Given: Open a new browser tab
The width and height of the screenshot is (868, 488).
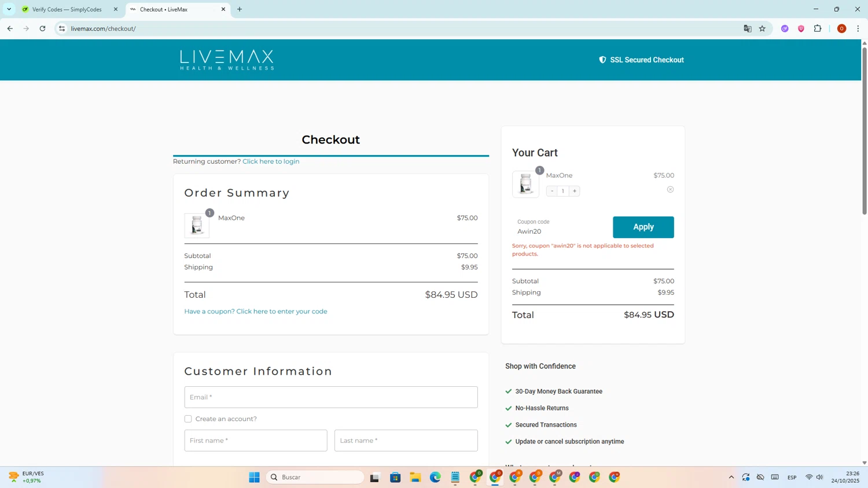Looking at the screenshot, I should (240, 9).
